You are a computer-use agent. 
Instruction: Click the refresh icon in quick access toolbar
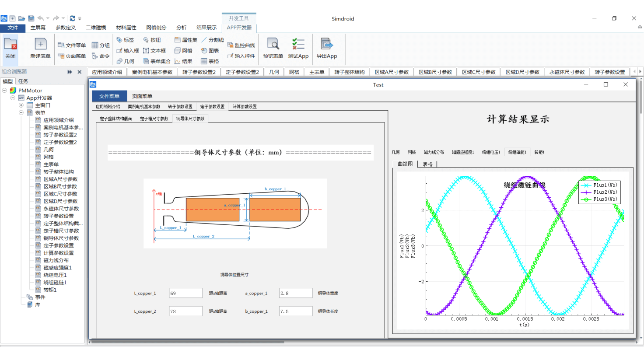point(73,18)
